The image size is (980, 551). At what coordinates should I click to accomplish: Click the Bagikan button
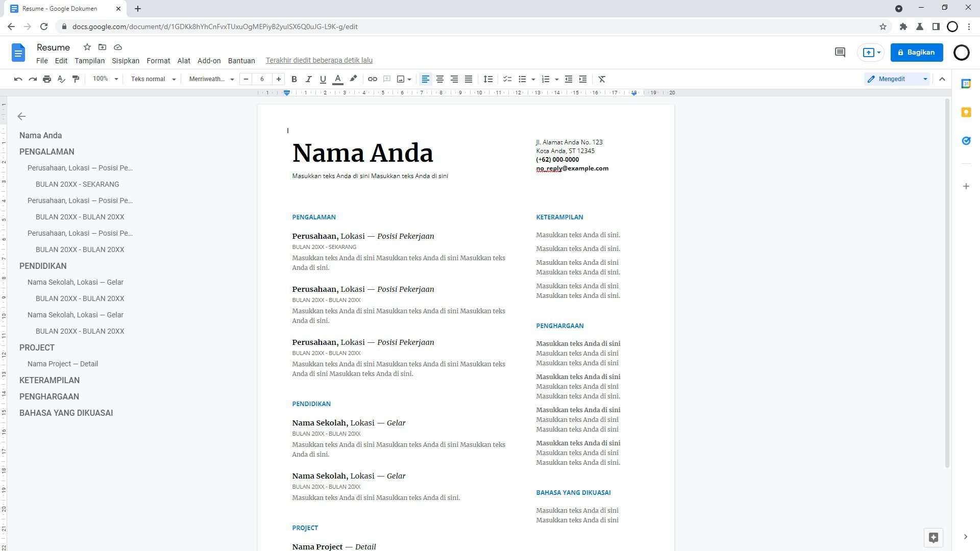(x=917, y=52)
